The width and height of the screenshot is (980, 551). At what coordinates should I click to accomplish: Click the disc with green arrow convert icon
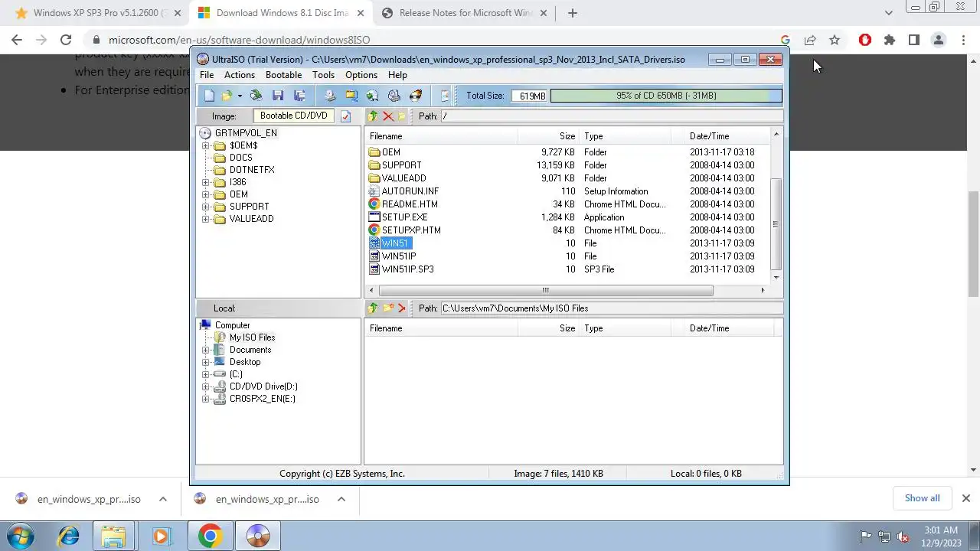[373, 96]
